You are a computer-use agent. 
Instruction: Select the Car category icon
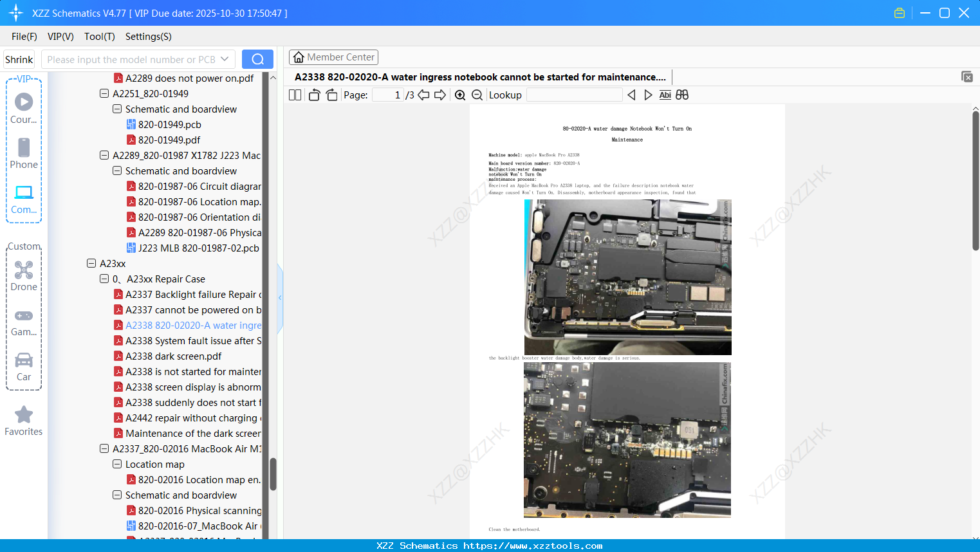(24, 367)
